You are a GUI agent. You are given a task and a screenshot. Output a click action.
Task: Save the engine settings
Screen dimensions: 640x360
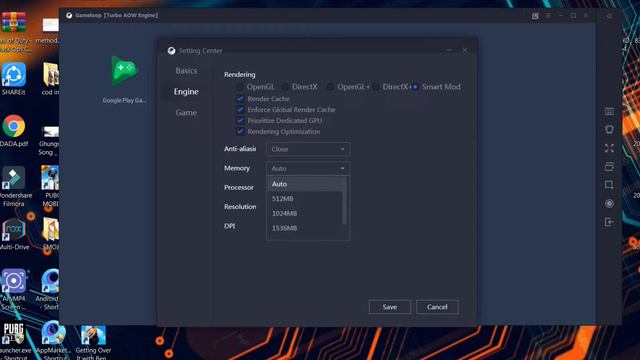(390, 307)
